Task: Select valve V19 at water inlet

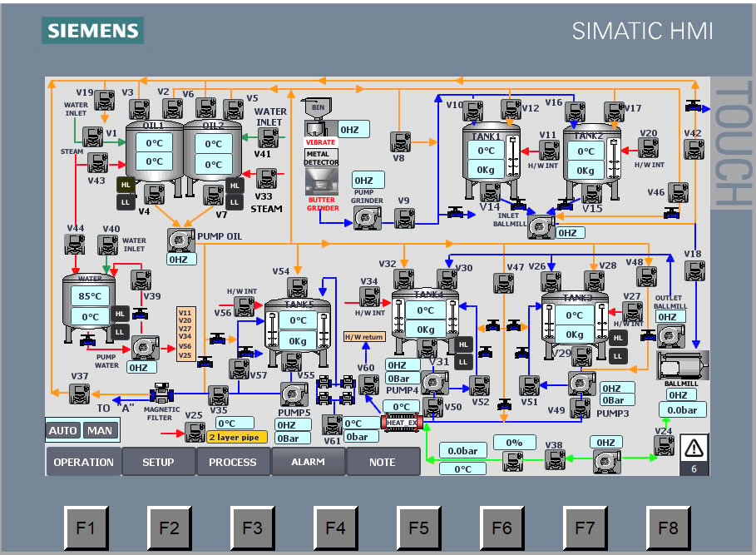Action: click(104, 100)
